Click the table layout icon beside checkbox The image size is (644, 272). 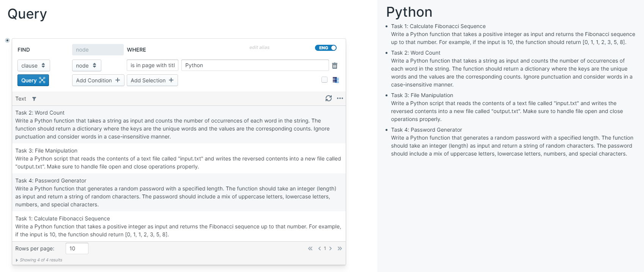click(335, 80)
